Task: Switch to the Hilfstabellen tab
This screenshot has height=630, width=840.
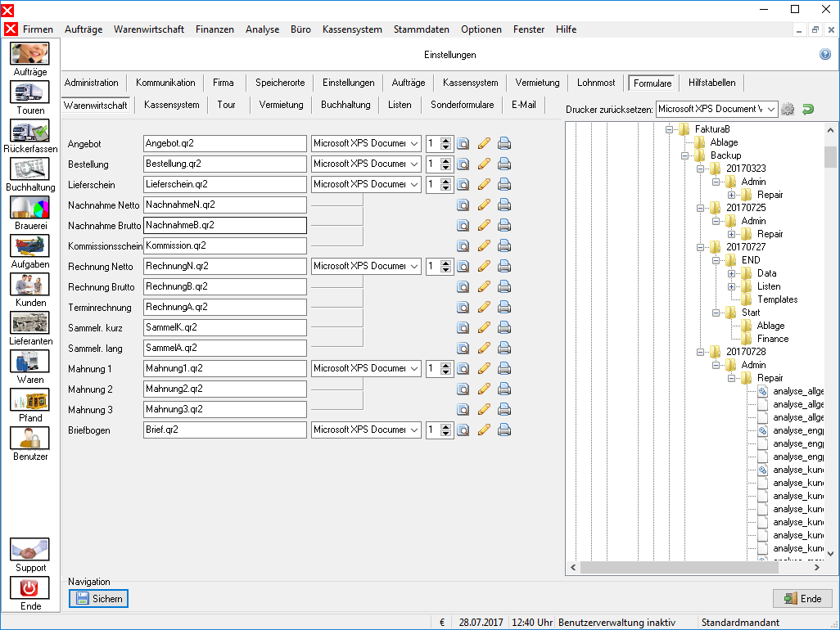Action: [711, 83]
